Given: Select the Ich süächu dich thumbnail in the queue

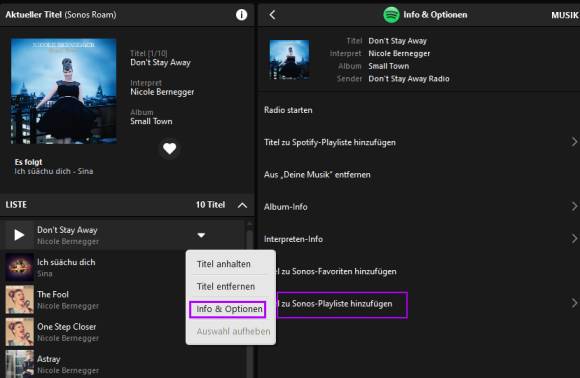Looking at the screenshot, I should pyautogui.click(x=19, y=267).
